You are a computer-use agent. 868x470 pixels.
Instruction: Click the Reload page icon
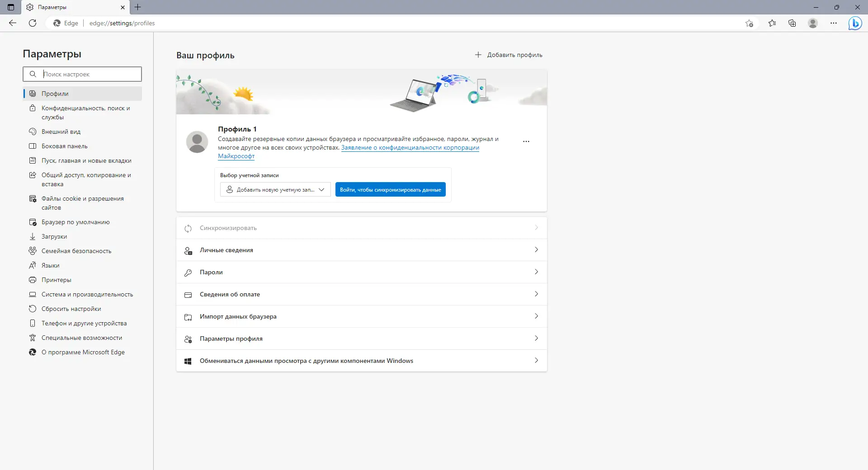click(x=32, y=23)
